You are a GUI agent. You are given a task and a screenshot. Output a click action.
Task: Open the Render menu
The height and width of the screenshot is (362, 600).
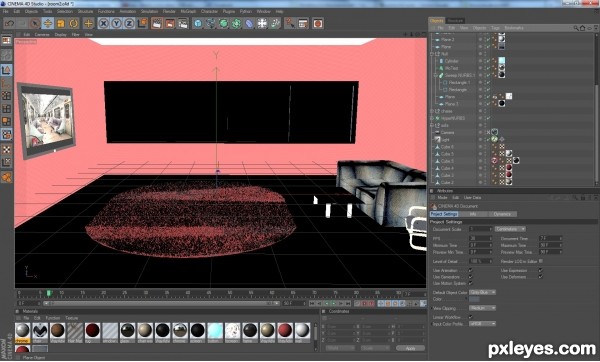[169, 11]
